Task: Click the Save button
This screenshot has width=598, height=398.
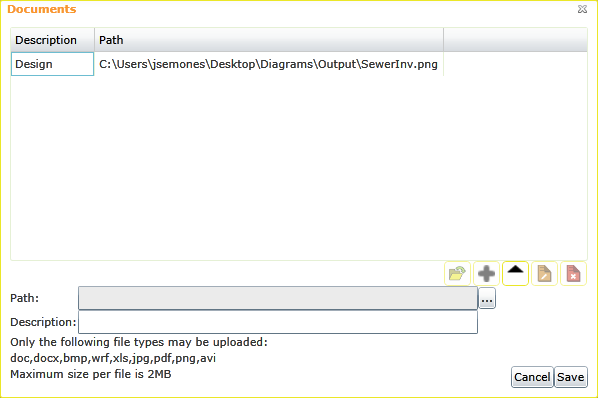Action: pos(571,377)
